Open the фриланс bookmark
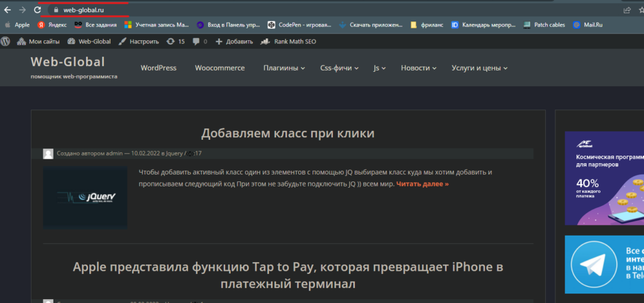Image resolution: width=644 pixels, height=303 pixels. pos(427,25)
